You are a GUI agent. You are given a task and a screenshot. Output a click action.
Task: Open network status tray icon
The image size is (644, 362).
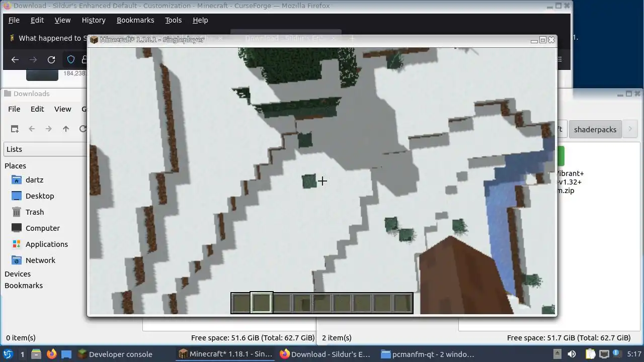(604, 354)
